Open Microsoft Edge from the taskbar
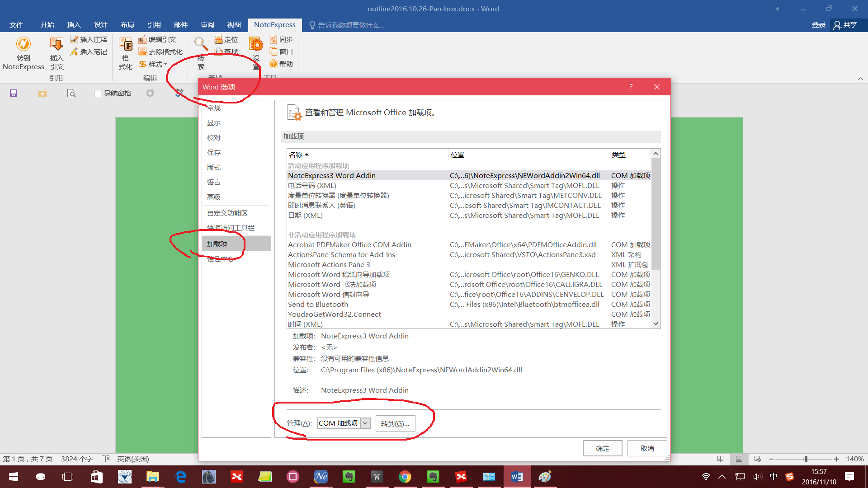Image resolution: width=868 pixels, height=488 pixels. pos(181,477)
